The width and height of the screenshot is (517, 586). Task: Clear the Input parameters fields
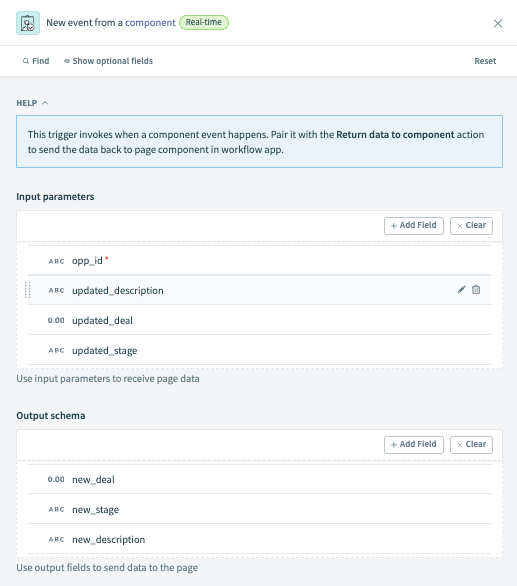click(471, 226)
